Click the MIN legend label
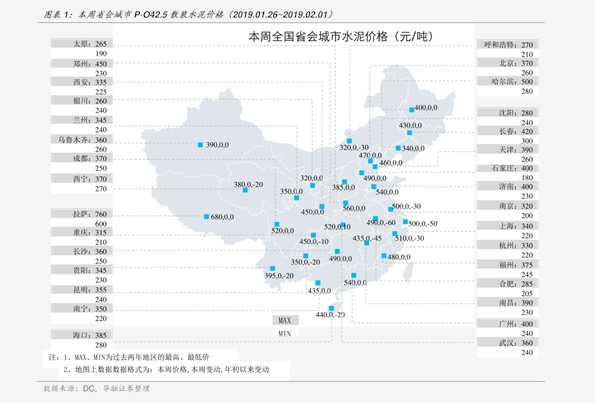Image resolution: width=595 pixels, height=403 pixels. (285, 334)
